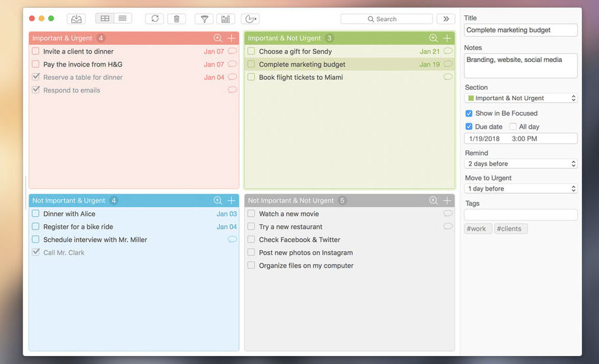Open note bubble for Pay the invoice from H&G
Viewport: 599px width, 364px height.
(232, 64)
